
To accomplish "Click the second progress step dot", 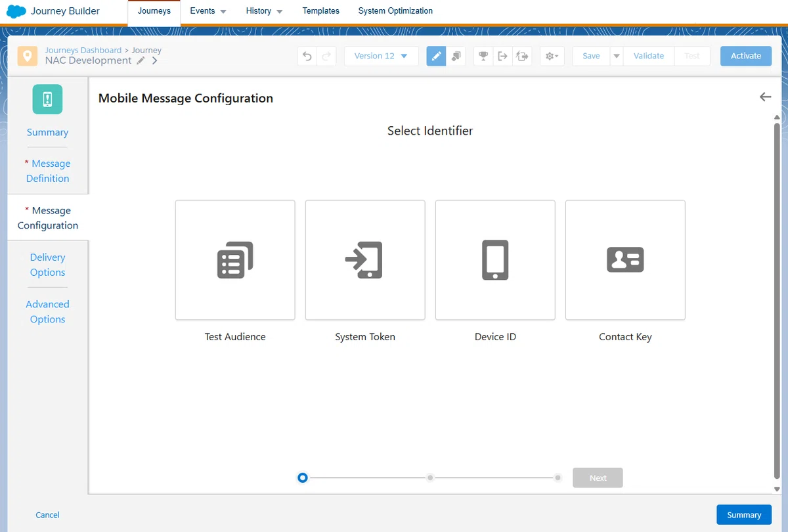I will 430,478.
